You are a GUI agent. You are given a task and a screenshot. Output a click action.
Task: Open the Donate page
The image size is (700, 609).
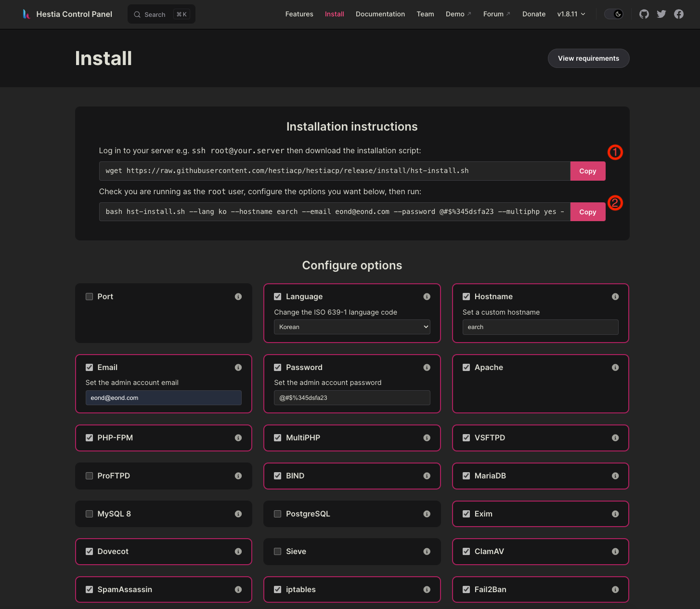[534, 14]
